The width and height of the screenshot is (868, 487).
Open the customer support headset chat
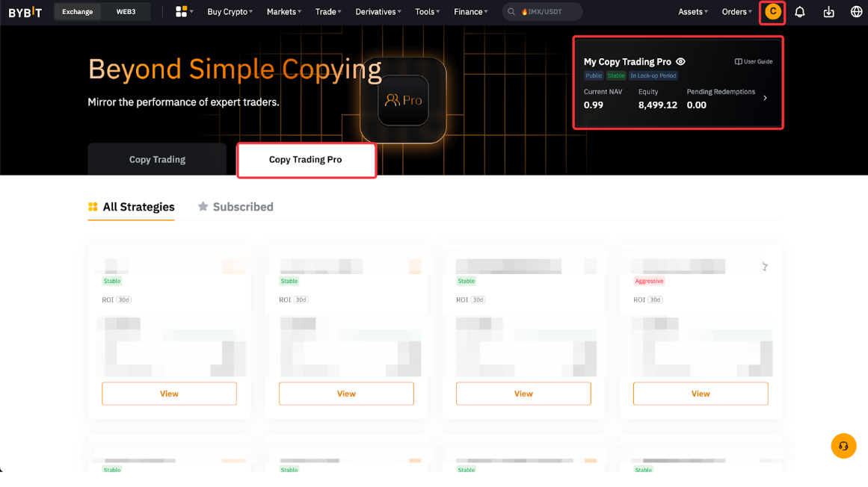coord(843,446)
